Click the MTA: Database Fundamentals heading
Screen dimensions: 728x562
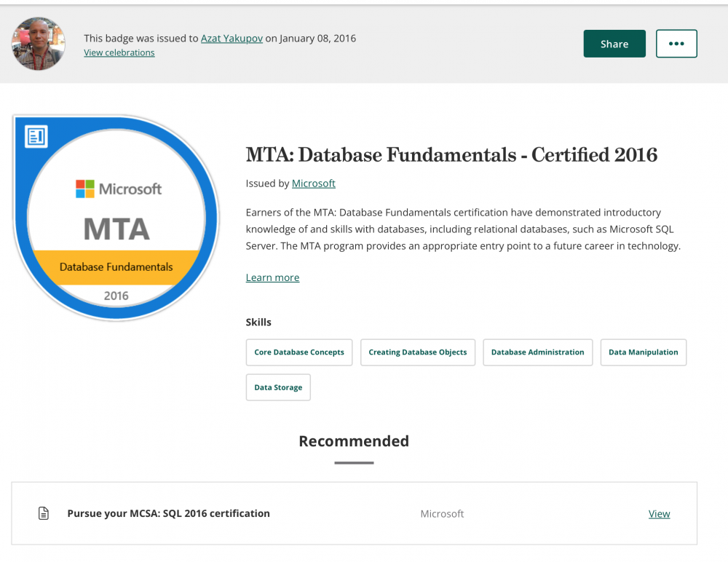pos(451,155)
